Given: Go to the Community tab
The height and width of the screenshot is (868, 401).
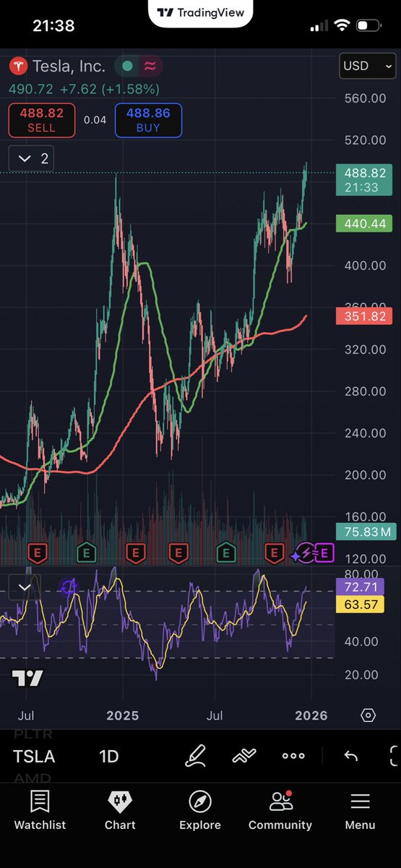Looking at the screenshot, I should point(280,810).
